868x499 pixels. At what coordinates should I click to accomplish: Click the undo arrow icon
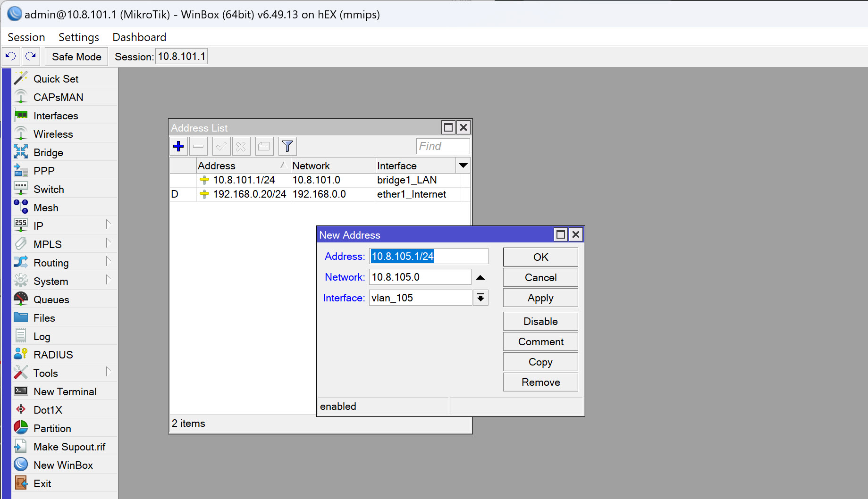(x=10, y=56)
